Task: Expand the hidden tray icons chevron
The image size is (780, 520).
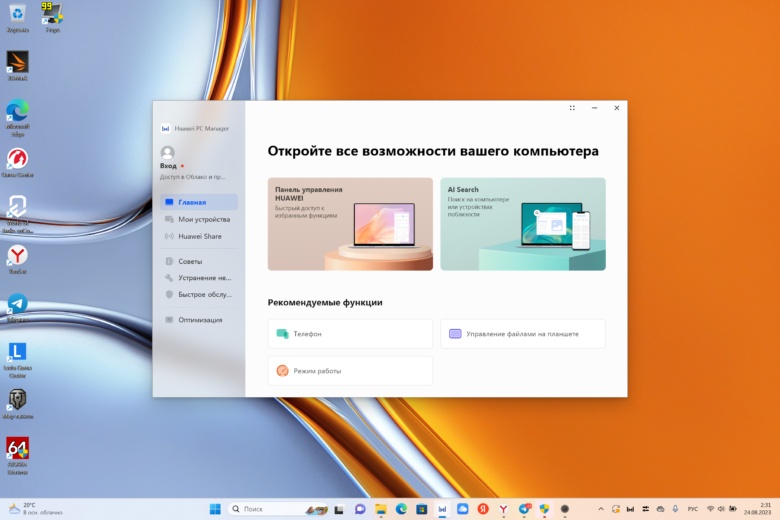Action: pos(601,509)
